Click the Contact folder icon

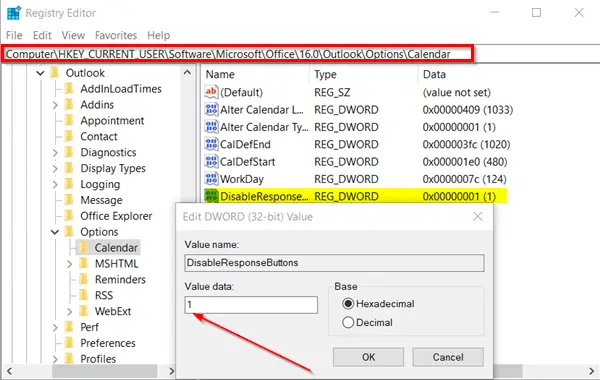(69, 136)
